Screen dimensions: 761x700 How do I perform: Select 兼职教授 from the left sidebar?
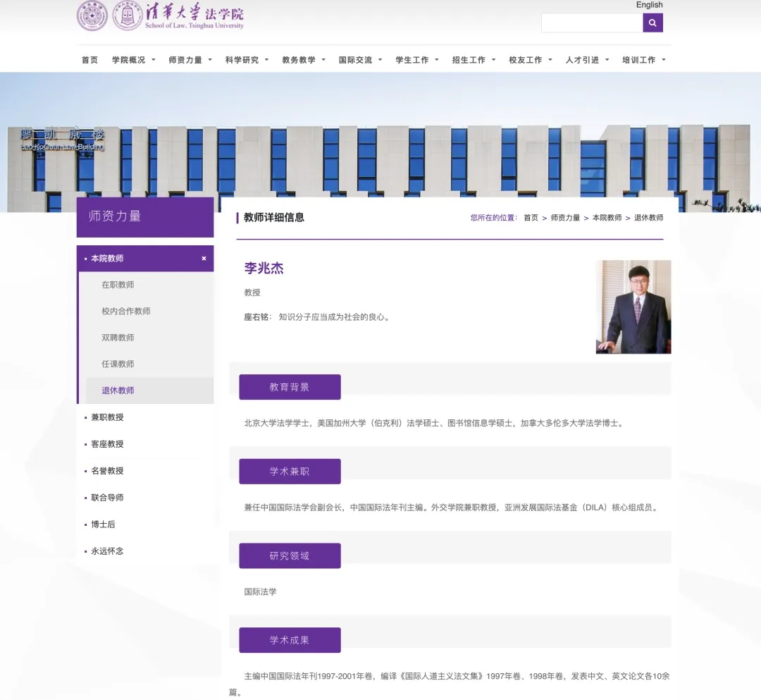coord(106,417)
